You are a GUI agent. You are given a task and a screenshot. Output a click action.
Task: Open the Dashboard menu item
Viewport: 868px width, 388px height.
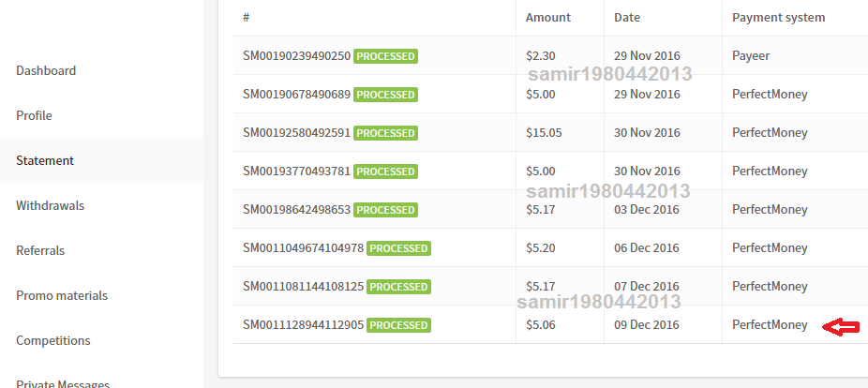[x=46, y=71]
